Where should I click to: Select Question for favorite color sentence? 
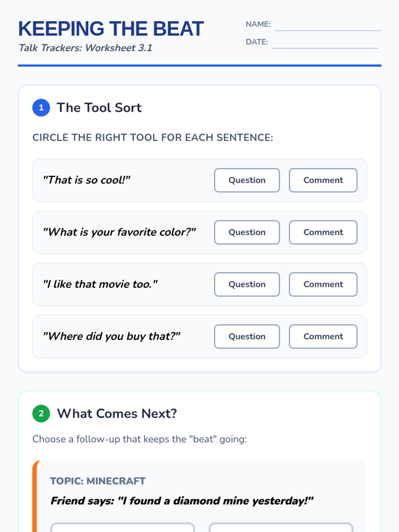[247, 232]
